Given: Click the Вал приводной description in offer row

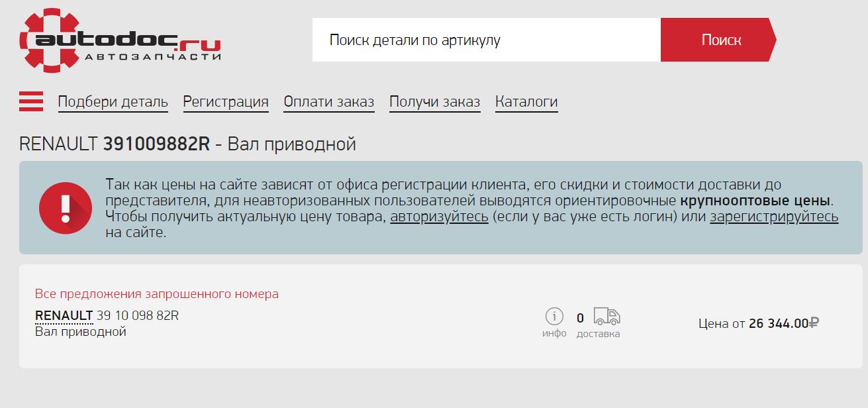Looking at the screenshot, I should (x=81, y=331).
